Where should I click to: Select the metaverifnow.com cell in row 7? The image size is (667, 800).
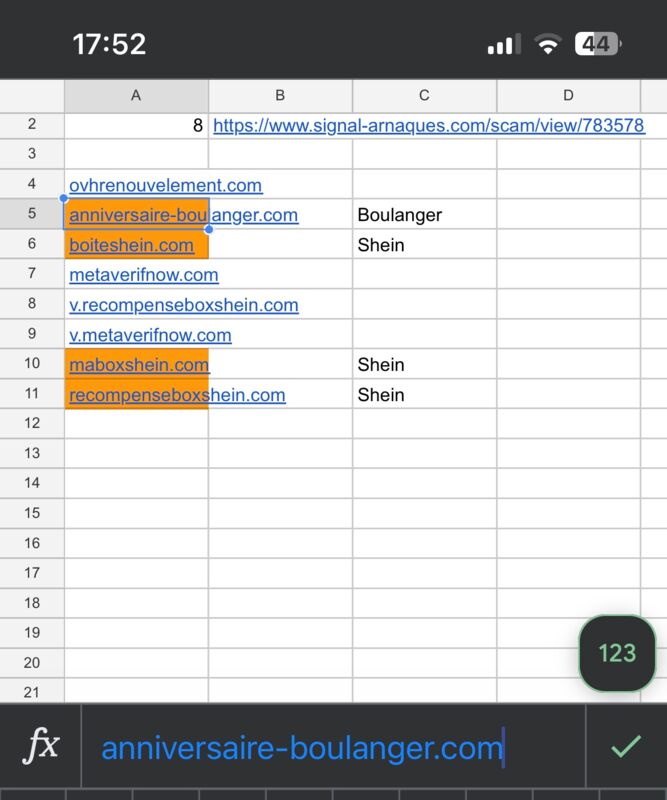[144, 275]
